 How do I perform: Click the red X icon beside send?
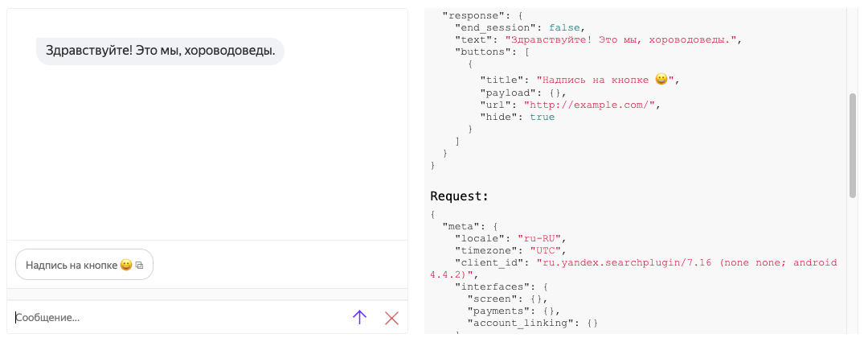pyautogui.click(x=391, y=317)
